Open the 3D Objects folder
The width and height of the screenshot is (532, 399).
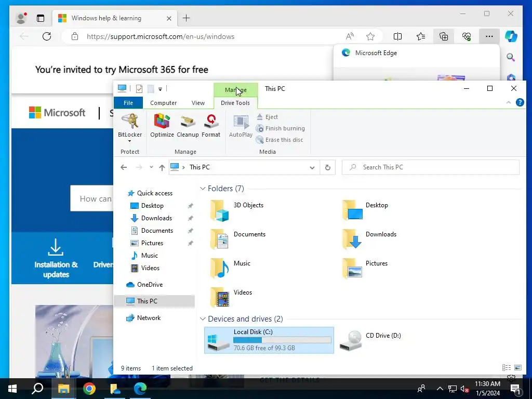click(237, 210)
